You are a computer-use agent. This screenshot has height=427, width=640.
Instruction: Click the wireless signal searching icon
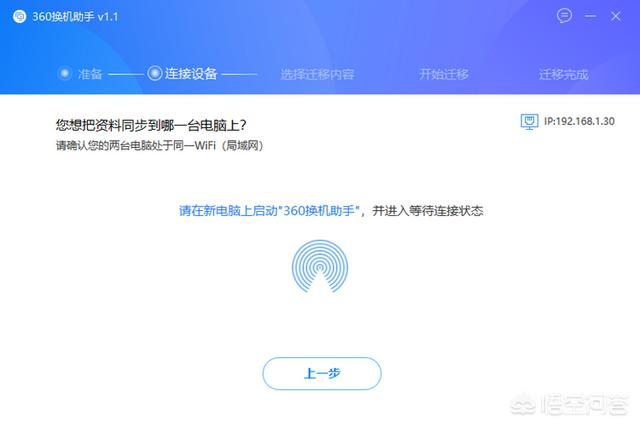click(320, 266)
